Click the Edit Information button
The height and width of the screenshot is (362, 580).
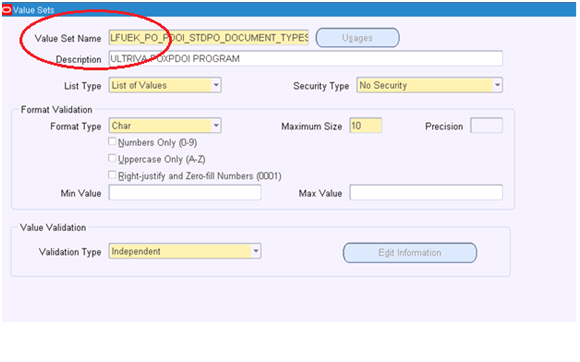410,253
